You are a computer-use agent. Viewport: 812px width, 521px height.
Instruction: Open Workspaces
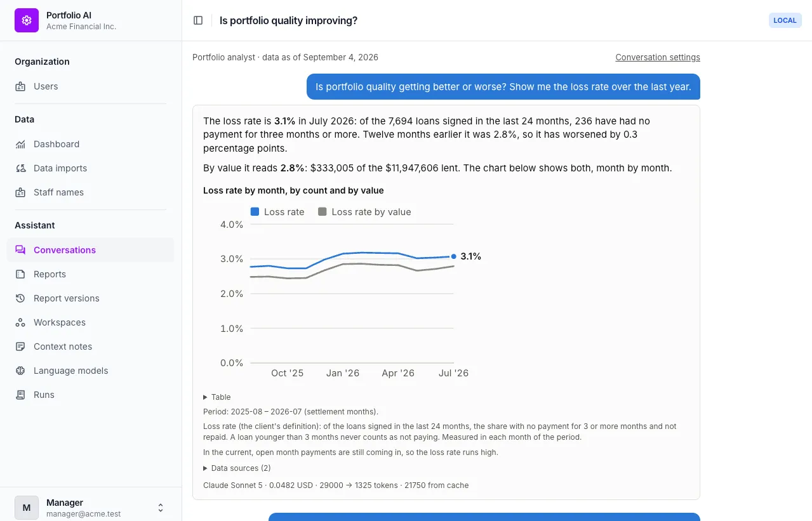[x=90, y=322]
